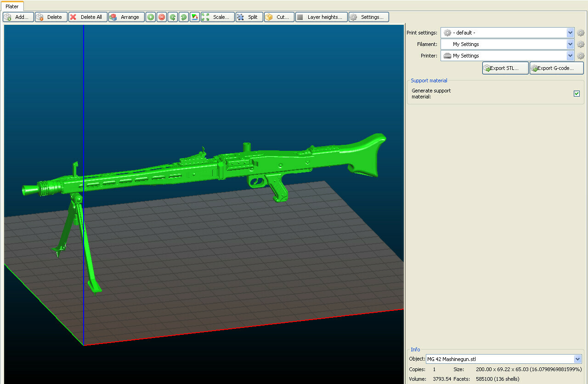Viewport: 588px width, 384px height.
Task: Expand the Printer preset dropdown
Action: click(570, 56)
